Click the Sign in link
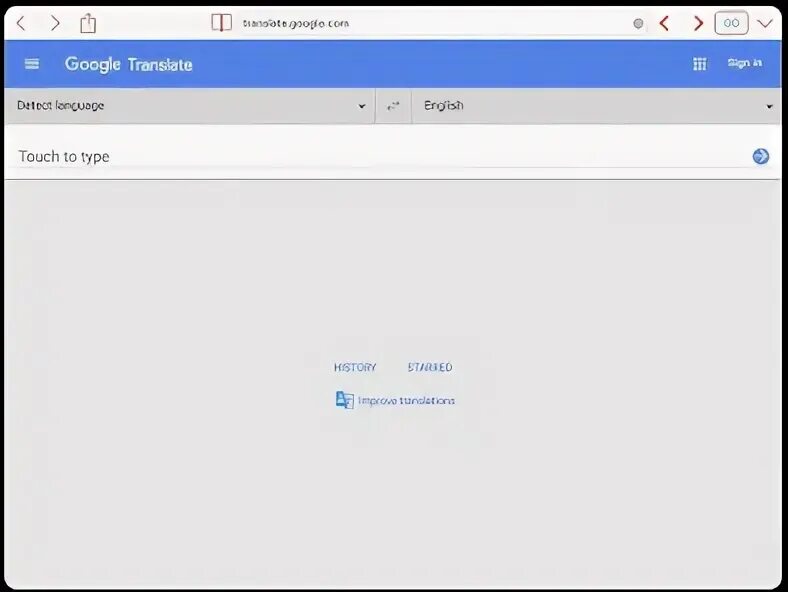Image resolution: width=788 pixels, height=592 pixels. 745,63
